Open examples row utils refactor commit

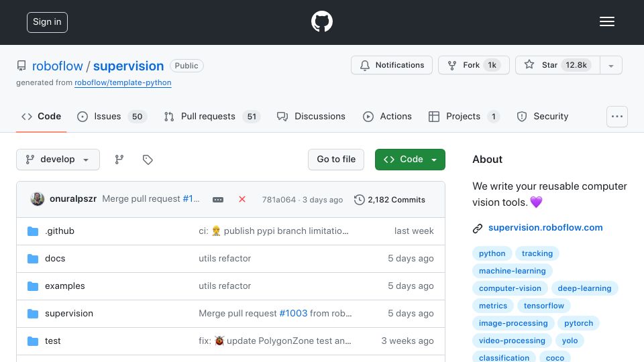tap(225, 286)
